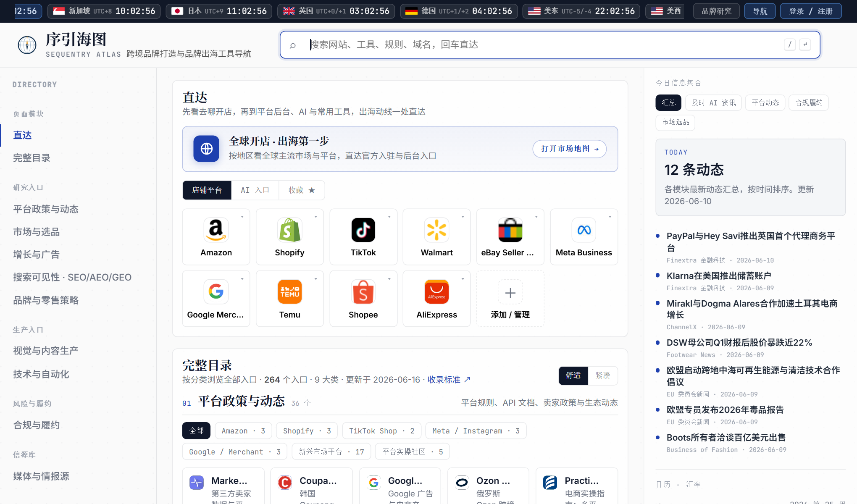Click the UK flag in clock bar
Image resolution: width=857 pixels, height=504 pixels.
click(289, 11)
